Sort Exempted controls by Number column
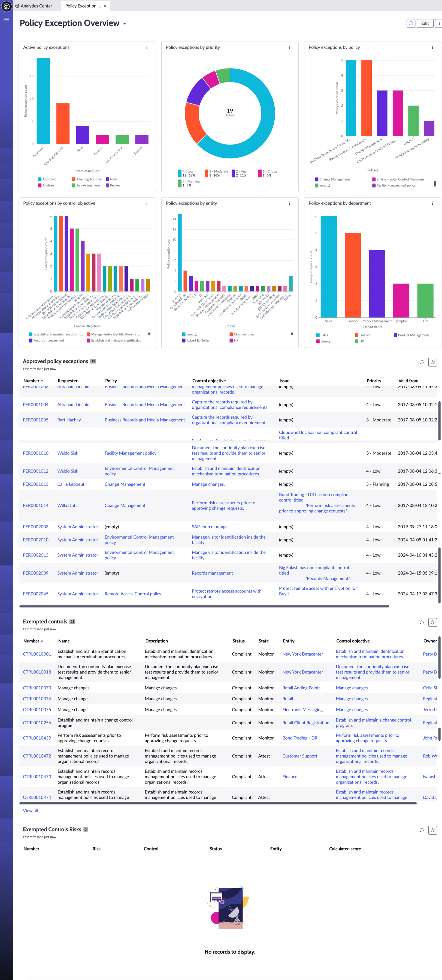Screen dimensions: 442x980 coord(33,641)
